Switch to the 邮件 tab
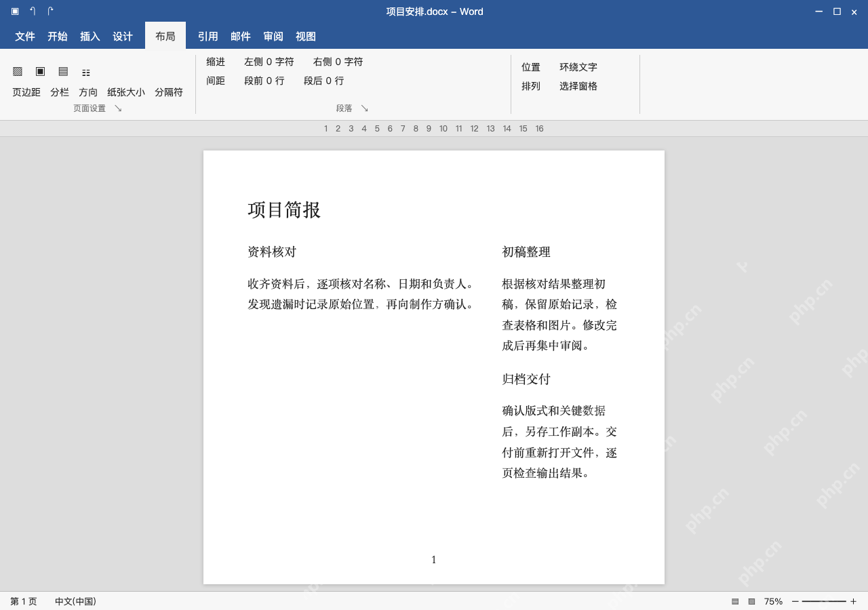Viewport: 868px width, 610px height. point(241,37)
